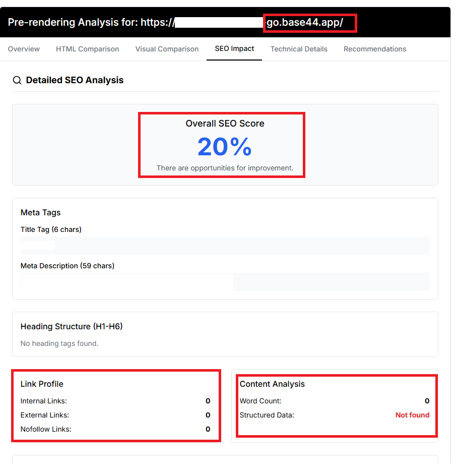Switch to the Overview tab
Viewport: 457px width, 476px height.
(x=24, y=49)
